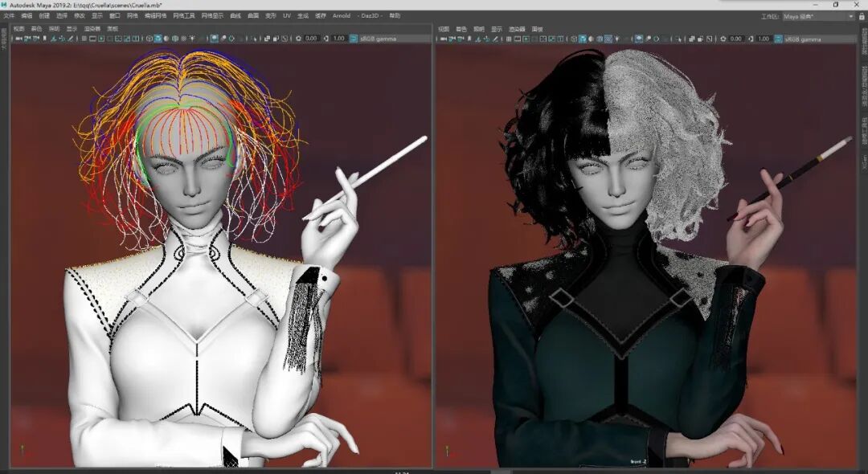The image size is (868, 474).
Task: Open the 着色 menu in left viewport panel
Action: tap(36, 29)
